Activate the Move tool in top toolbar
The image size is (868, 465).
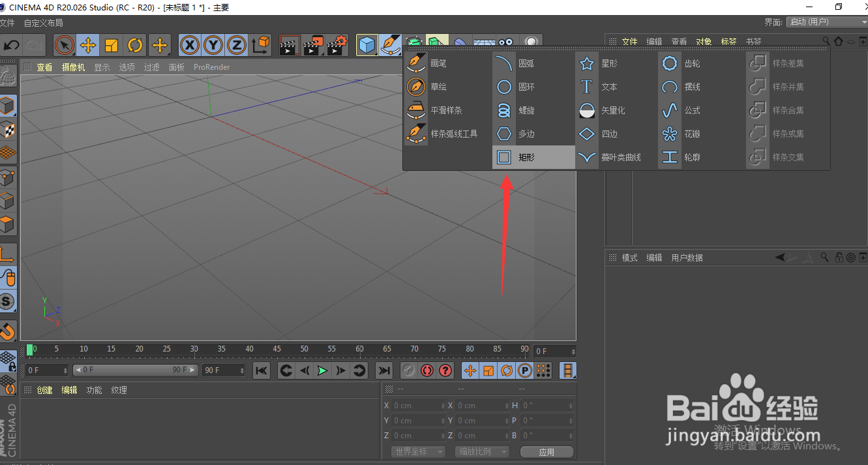pos(88,45)
